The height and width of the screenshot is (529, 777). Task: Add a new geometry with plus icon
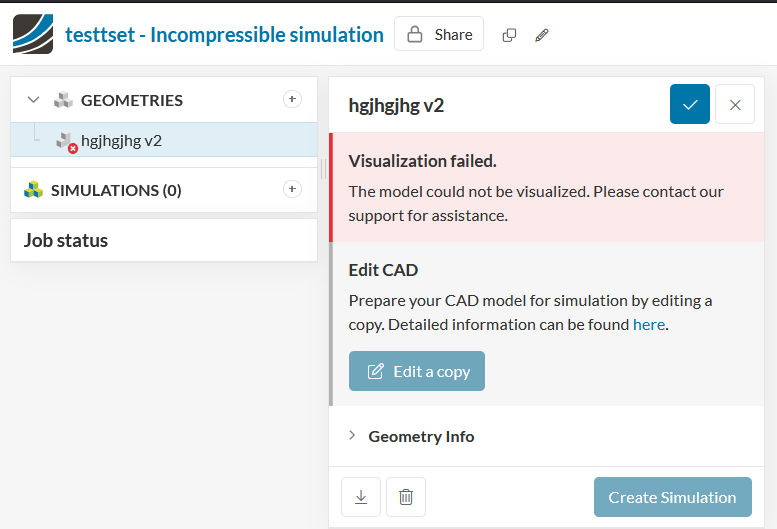coord(292,99)
